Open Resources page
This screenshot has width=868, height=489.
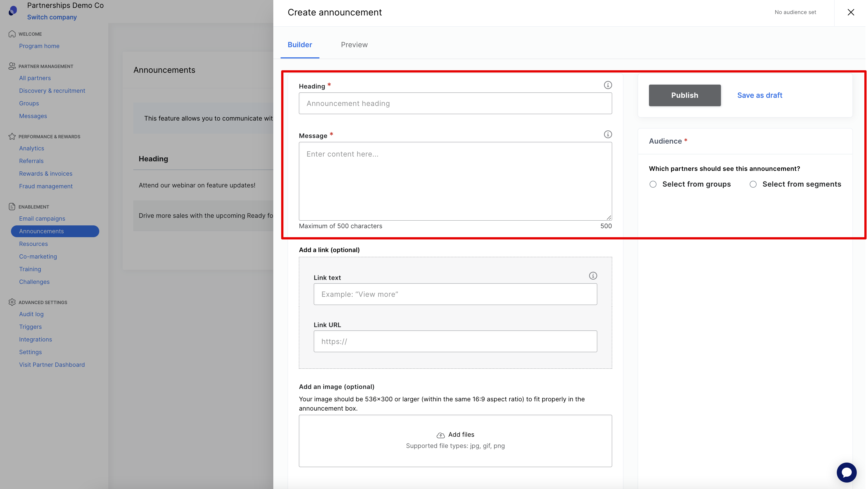33,244
